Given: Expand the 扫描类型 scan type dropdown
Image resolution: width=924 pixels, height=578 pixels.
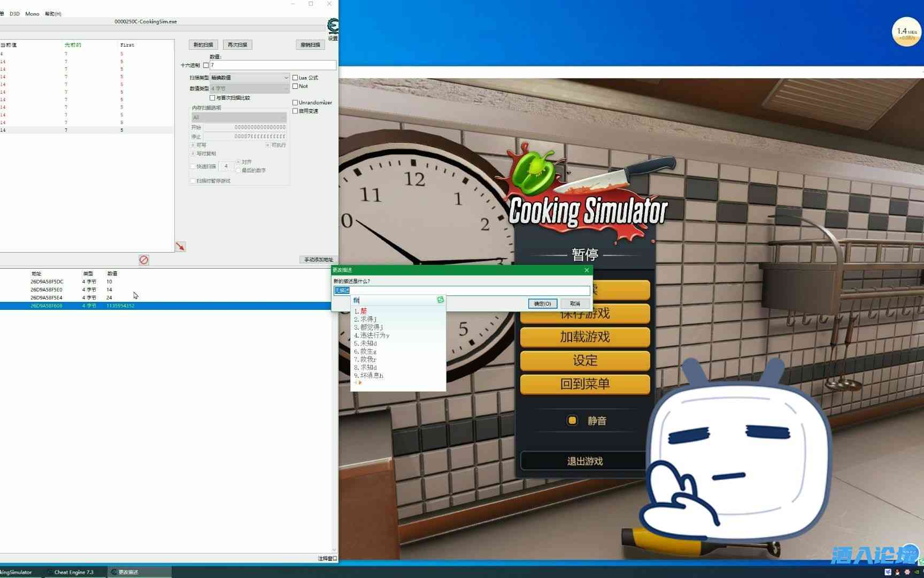Looking at the screenshot, I should 250,78.
